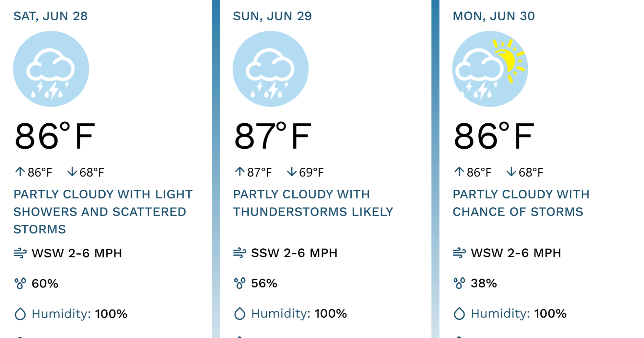Image resolution: width=644 pixels, height=338 pixels.
Task: Click Monday's partly sunny storm icon
Action: pos(490,69)
